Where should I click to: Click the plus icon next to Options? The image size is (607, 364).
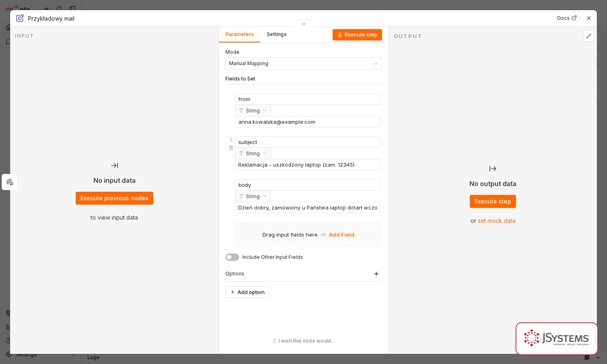[x=376, y=274]
